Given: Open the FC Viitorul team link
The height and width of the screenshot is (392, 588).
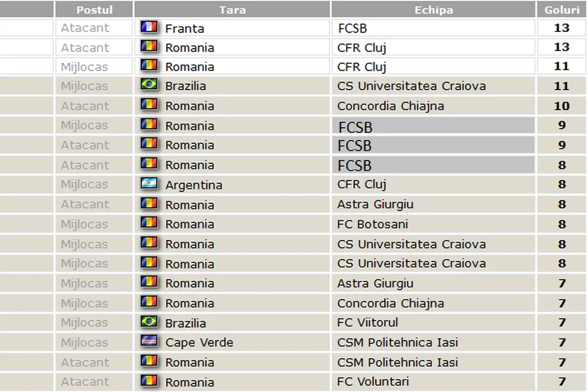Looking at the screenshot, I should tap(367, 323).
